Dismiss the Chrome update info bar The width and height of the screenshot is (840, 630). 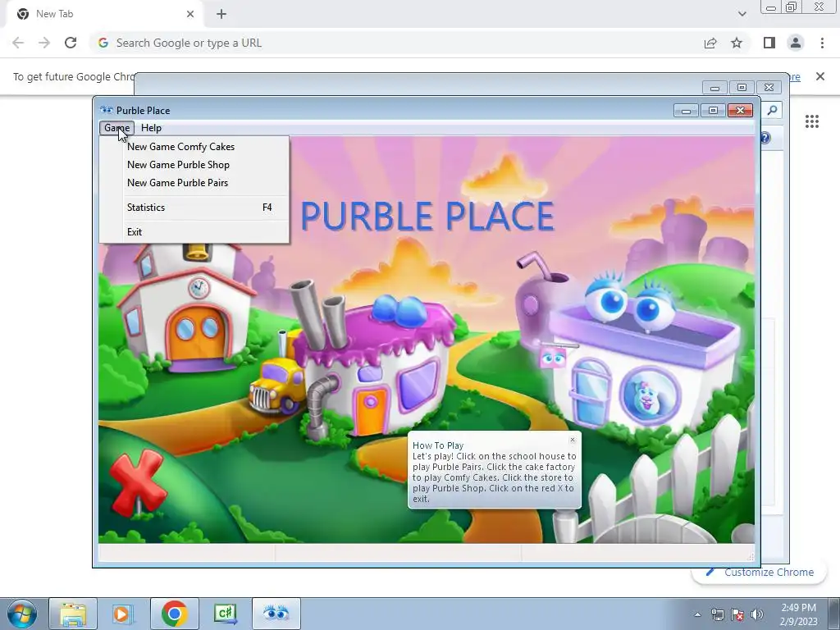820,76
